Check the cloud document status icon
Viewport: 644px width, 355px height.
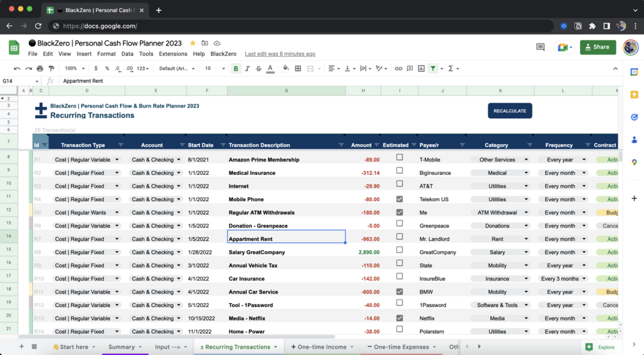point(217,43)
